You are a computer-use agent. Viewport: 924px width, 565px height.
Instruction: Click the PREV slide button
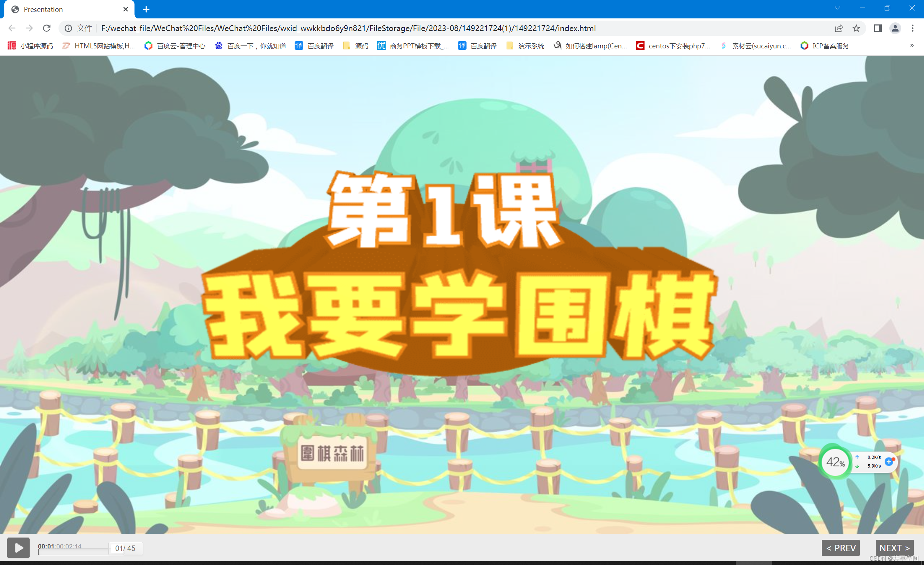tap(840, 548)
